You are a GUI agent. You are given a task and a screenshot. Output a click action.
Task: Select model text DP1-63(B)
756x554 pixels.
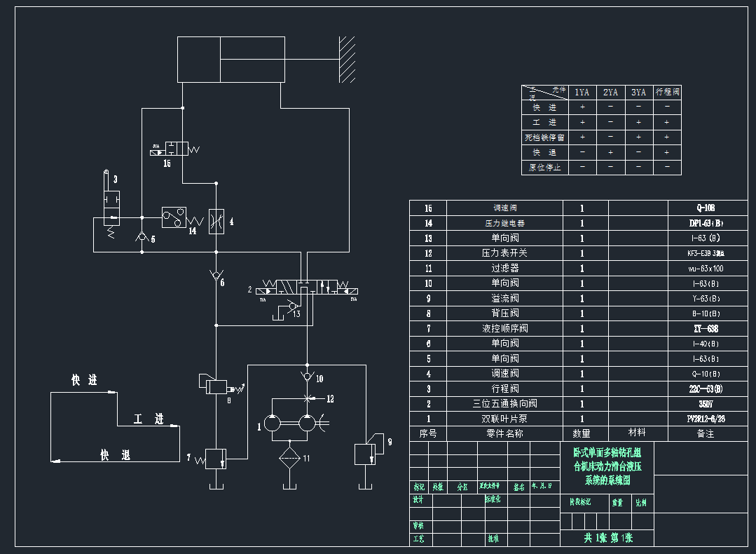tap(706, 223)
